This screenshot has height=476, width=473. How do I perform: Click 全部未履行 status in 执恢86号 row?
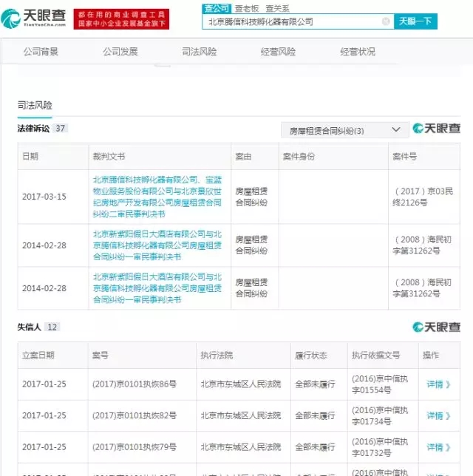click(315, 384)
